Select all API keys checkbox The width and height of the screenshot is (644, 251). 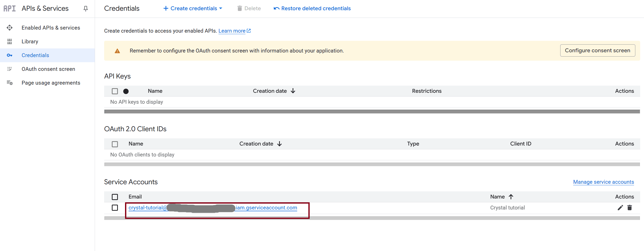click(x=115, y=91)
